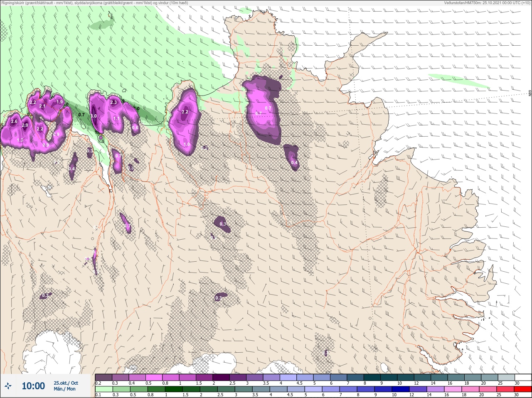Click the dusky purple 0.2 swatch in upper legend
Screen dimensions: 532x398
tap(103, 377)
